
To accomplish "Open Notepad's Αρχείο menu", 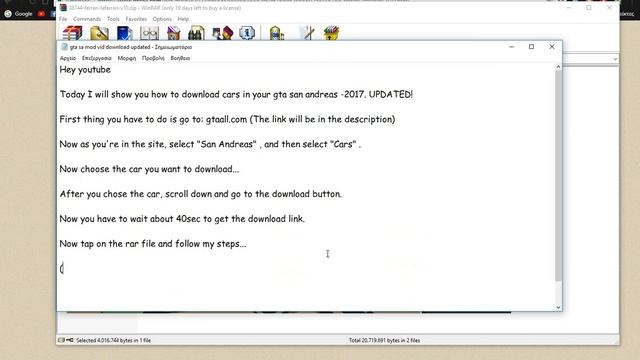I will (68, 58).
